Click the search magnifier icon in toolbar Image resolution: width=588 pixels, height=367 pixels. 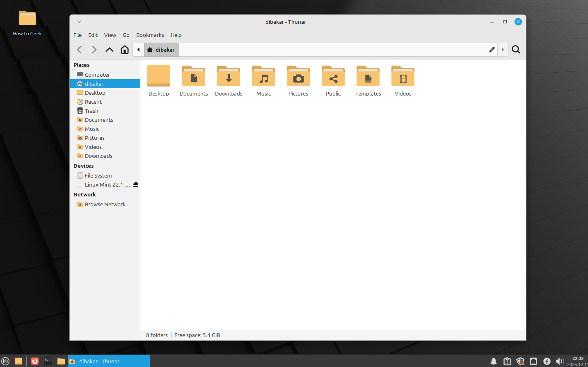tap(516, 49)
